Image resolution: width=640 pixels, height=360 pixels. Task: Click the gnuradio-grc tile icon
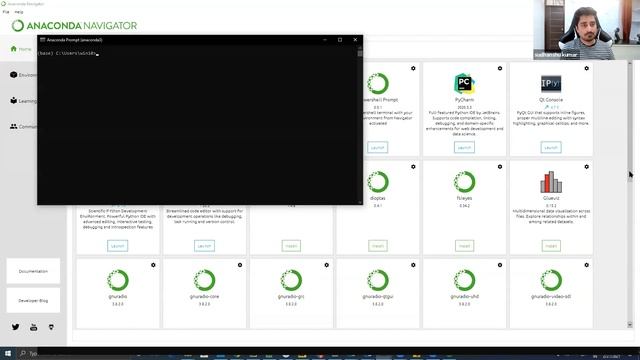coord(291,280)
